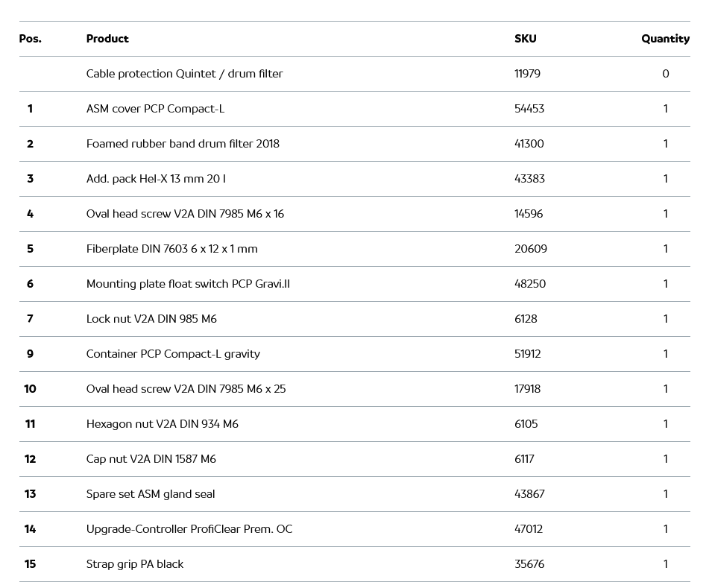Click the SKU column header

(525, 39)
